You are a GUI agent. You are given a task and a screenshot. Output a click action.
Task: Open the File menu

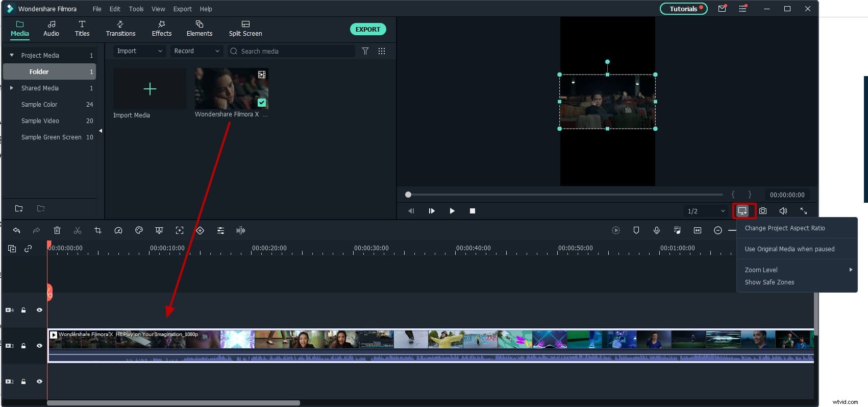pos(97,9)
